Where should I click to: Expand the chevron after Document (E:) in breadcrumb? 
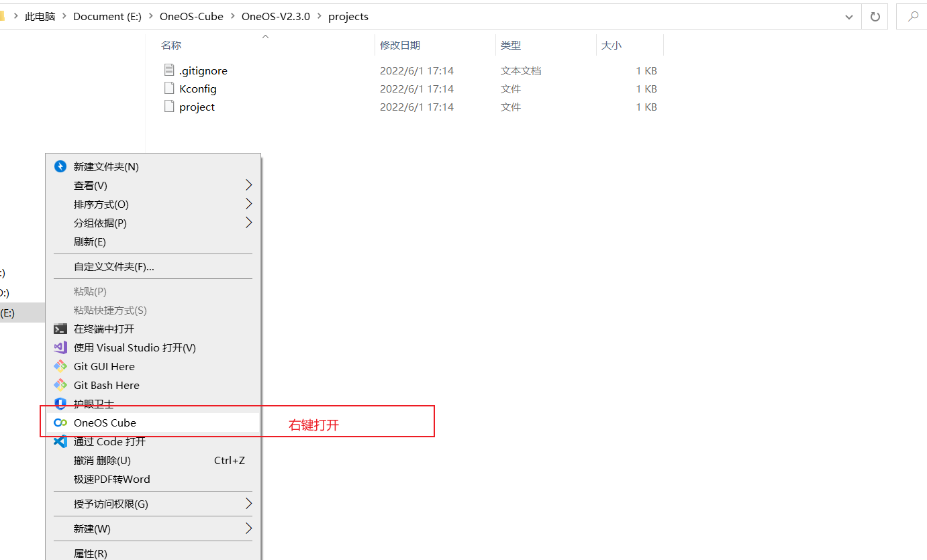point(151,17)
